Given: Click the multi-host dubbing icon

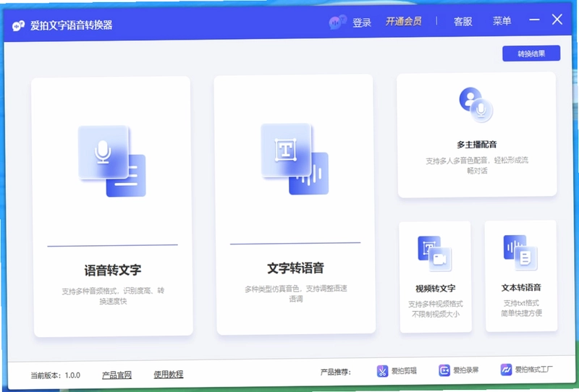Looking at the screenshot, I should pyautogui.click(x=476, y=105).
